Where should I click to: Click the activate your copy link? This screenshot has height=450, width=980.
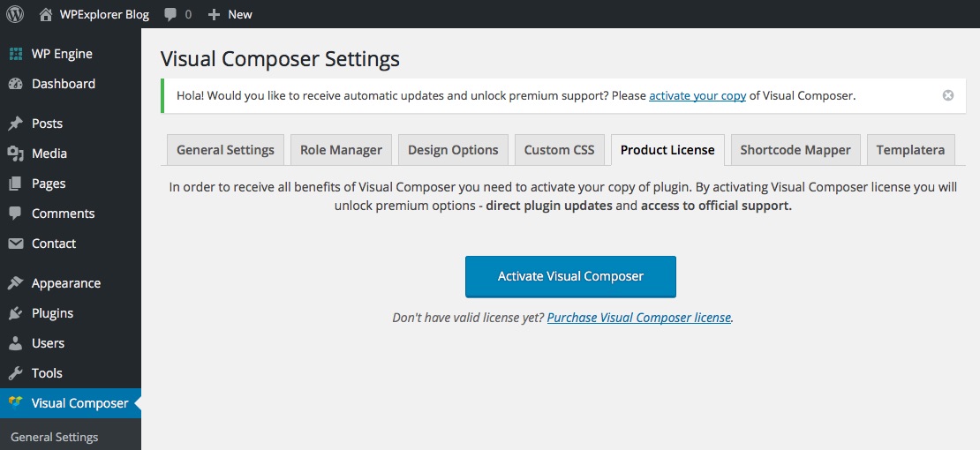(x=697, y=95)
